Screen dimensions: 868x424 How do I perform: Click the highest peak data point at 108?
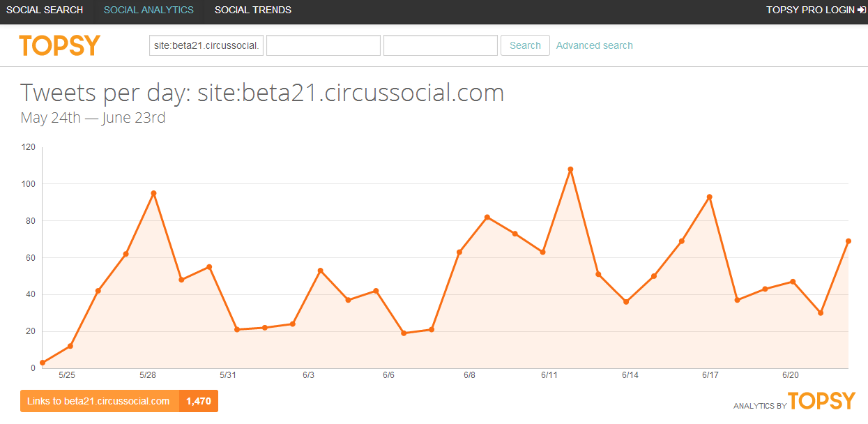[x=570, y=169]
